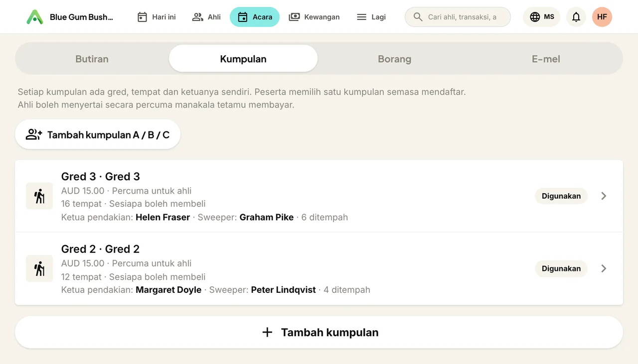
Task: Click Digunakan badge on Gred 2
Action: point(561,268)
